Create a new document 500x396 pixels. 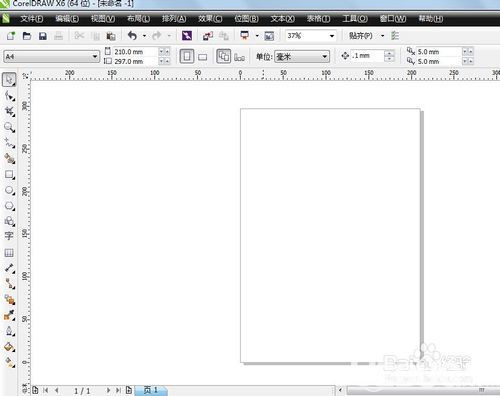pyautogui.click(x=11, y=36)
